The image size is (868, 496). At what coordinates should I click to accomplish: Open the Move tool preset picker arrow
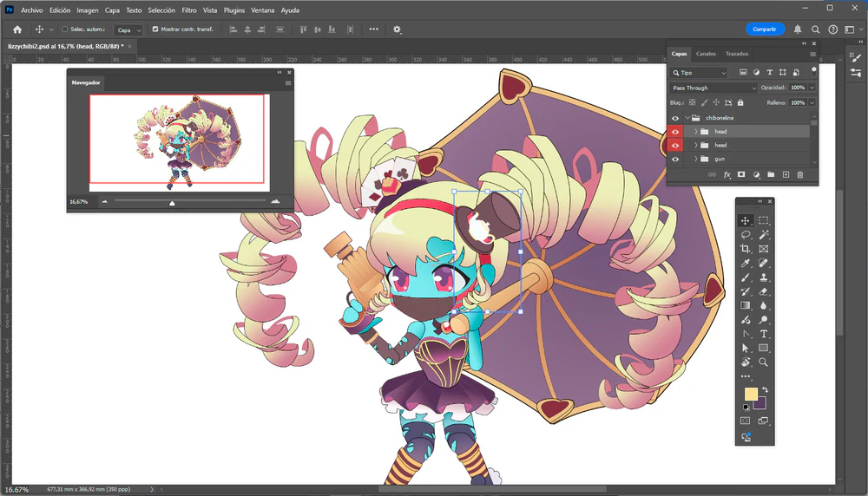51,29
